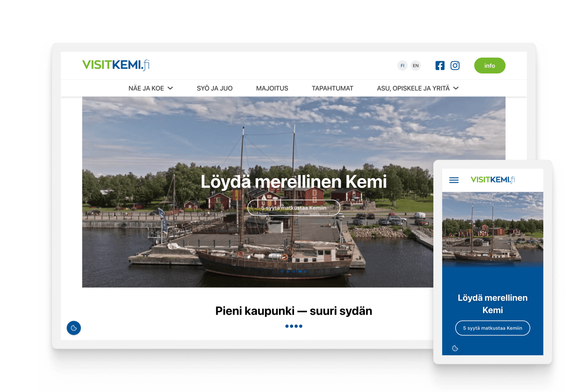
Task: Switch language to EN
Action: point(416,65)
